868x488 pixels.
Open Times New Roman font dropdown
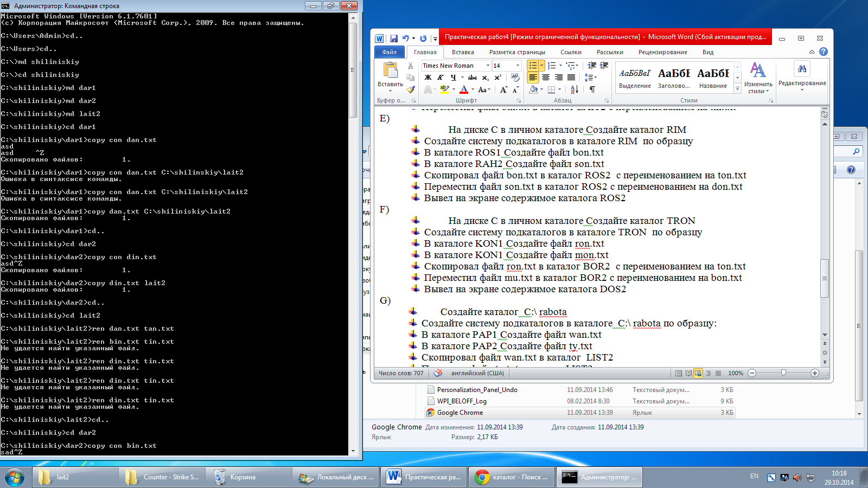(x=488, y=66)
